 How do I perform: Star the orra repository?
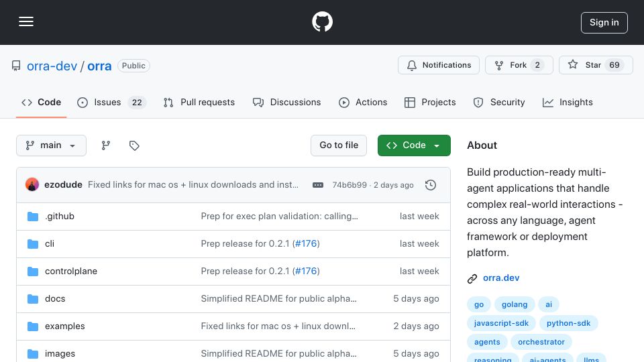tap(596, 65)
